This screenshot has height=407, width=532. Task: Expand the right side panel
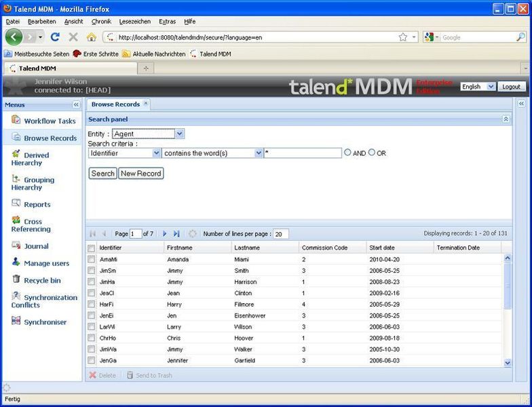click(521, 103)
